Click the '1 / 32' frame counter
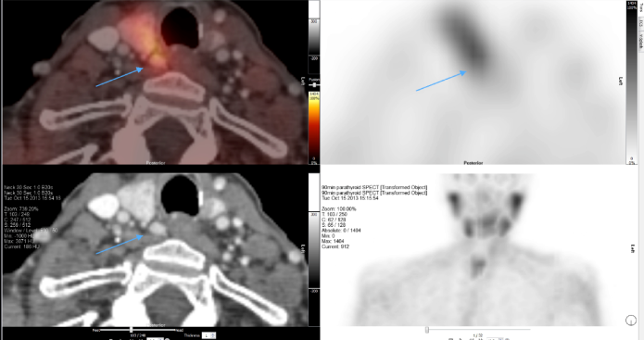 477,335
